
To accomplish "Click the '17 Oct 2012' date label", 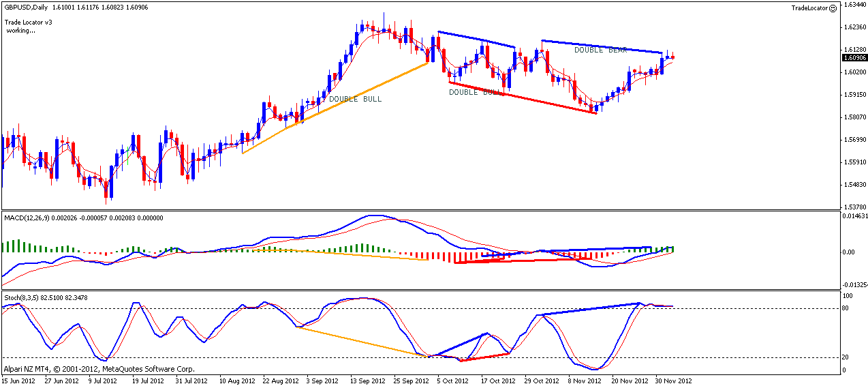I will [x=499, y=381].
